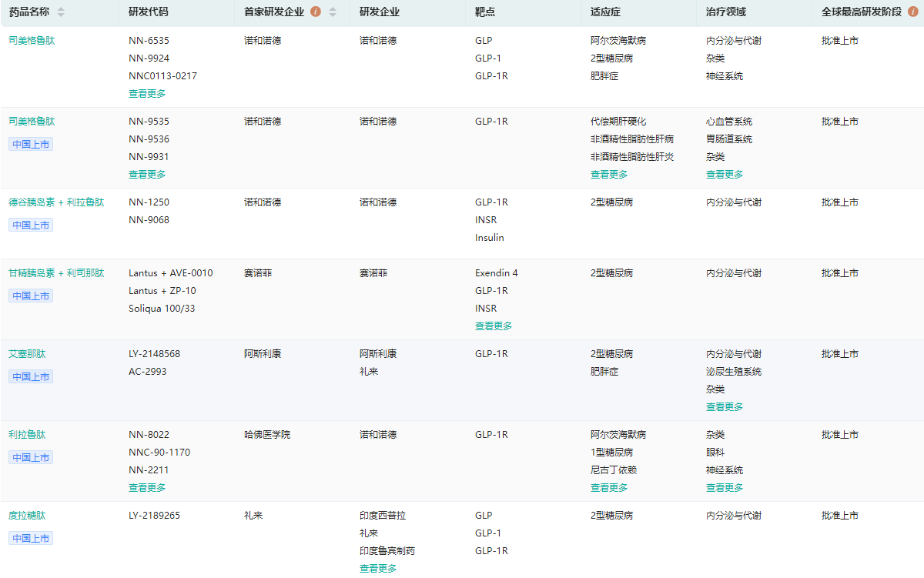Select research code NN-9536

tap(149, 139)
